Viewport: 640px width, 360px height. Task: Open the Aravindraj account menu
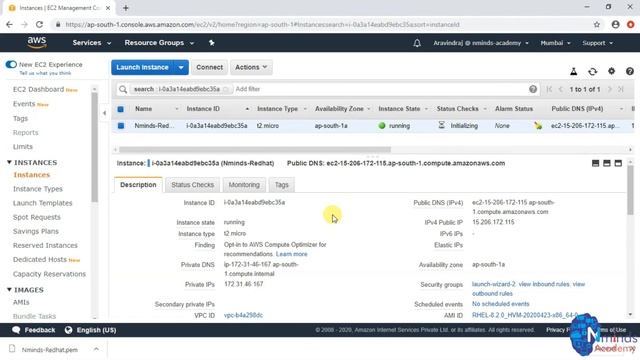481,43
